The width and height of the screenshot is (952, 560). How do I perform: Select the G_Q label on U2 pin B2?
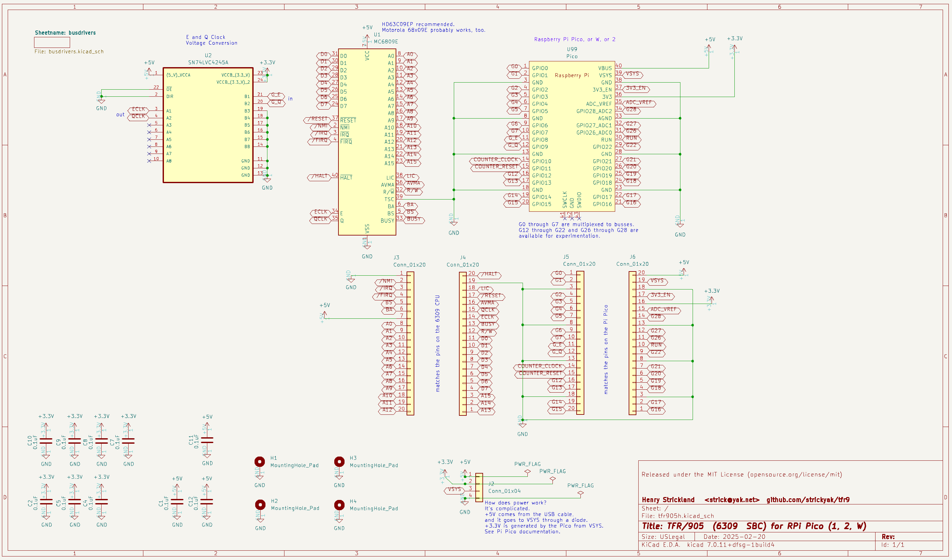[276, 103]
